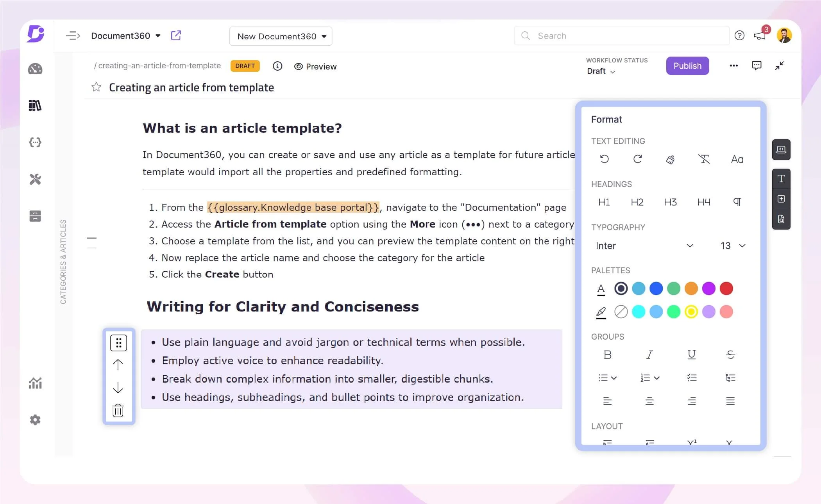The image size is (821, 504).
Task: Open knowledge base site in new tab icon
Action: (x=176, y=36)
